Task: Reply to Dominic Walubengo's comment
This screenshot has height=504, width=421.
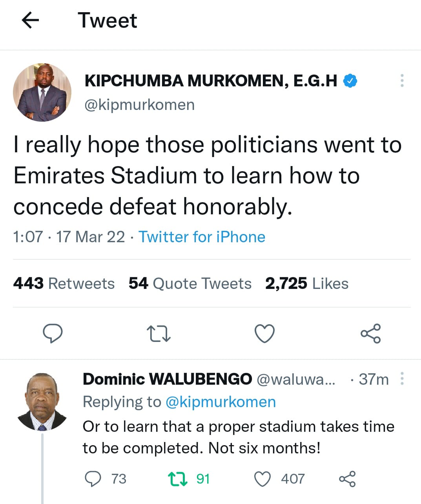Action: click(93, 479)
